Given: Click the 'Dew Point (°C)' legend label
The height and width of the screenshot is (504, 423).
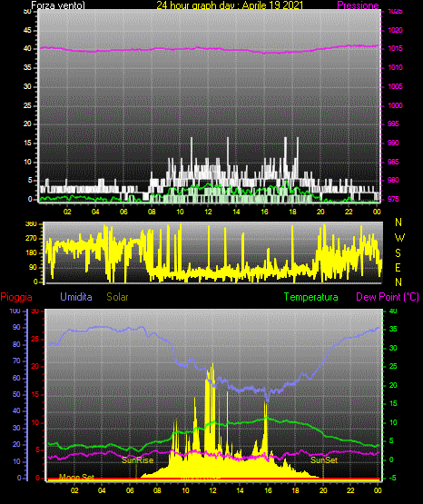Looking at the screenshot, I should pyautogui.click(x=388, y=297).
